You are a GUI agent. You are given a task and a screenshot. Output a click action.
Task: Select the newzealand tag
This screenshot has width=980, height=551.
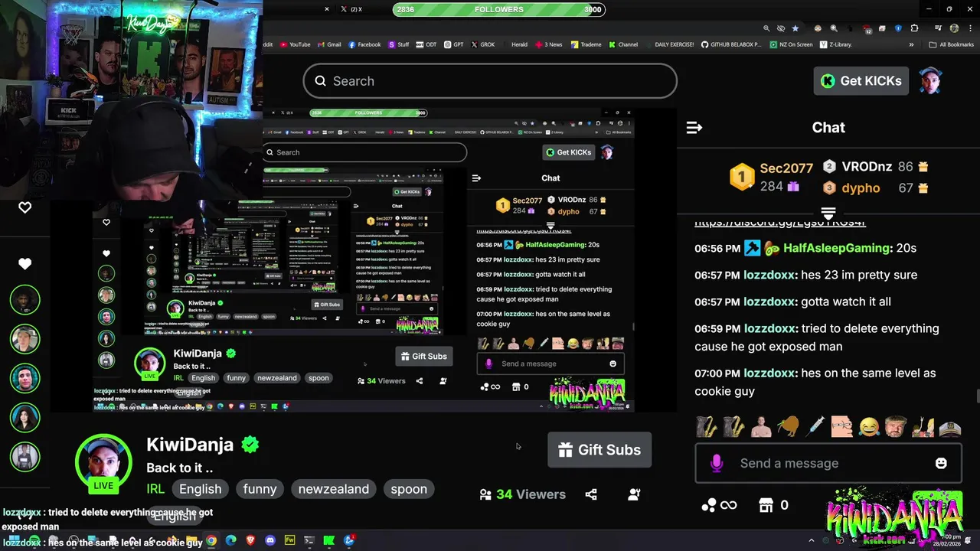(x=334, y=489)
